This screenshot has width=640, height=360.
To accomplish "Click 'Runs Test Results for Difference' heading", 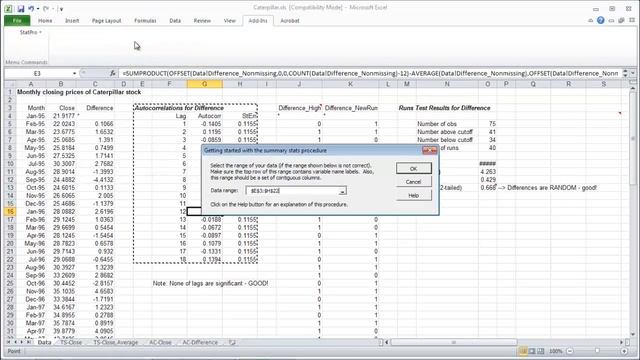I will pyautogui.click(x=444, y=108).
